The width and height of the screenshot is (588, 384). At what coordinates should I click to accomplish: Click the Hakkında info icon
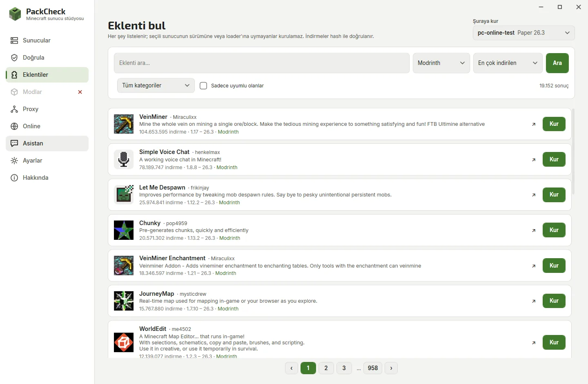coord(14,178)
